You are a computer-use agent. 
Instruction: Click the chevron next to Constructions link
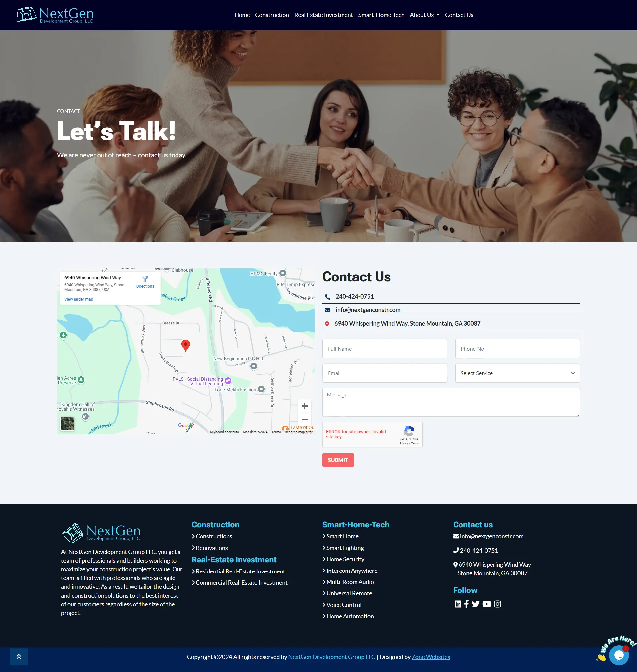click(193, 536)
